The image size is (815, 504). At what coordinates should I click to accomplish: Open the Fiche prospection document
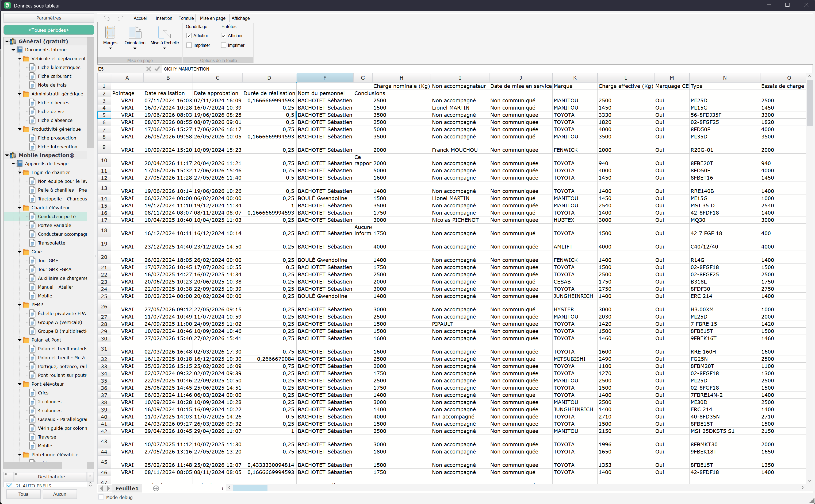coord(57,138)
